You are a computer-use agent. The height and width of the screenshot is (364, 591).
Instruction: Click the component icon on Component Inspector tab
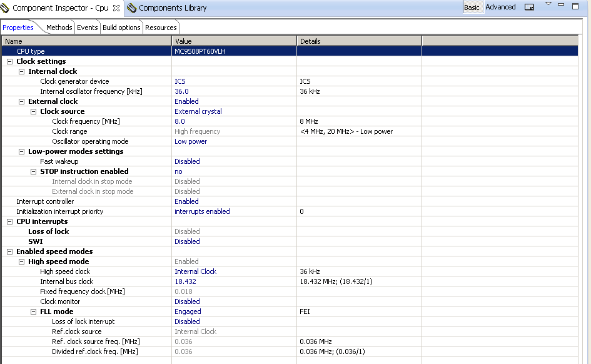pos(6,7)
